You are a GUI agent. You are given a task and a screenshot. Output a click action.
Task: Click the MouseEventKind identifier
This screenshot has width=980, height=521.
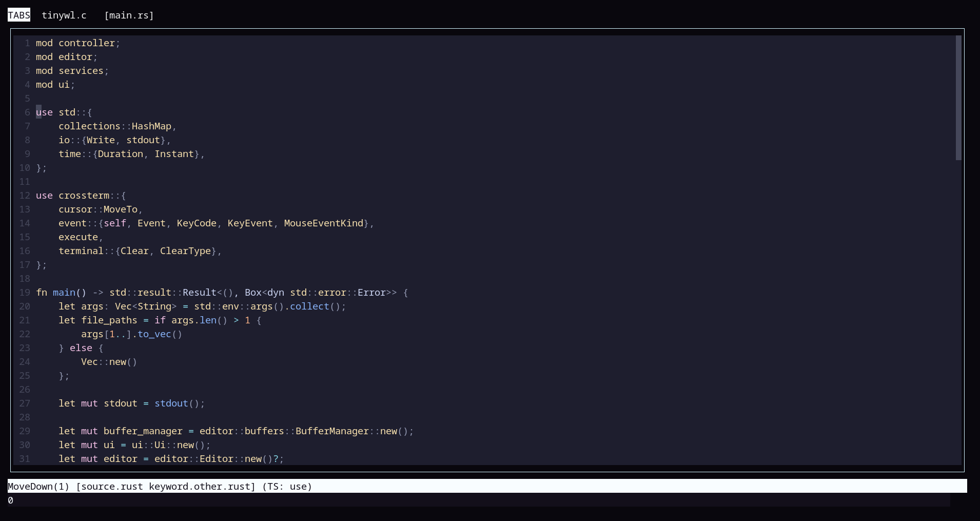coord(324,223)
